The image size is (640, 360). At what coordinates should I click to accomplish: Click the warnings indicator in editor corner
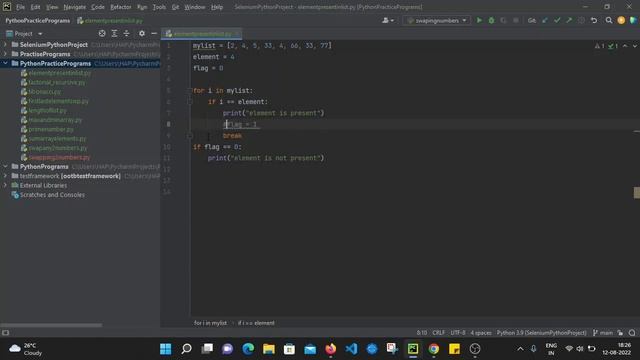pyautogui.click(x=600, y=46)
